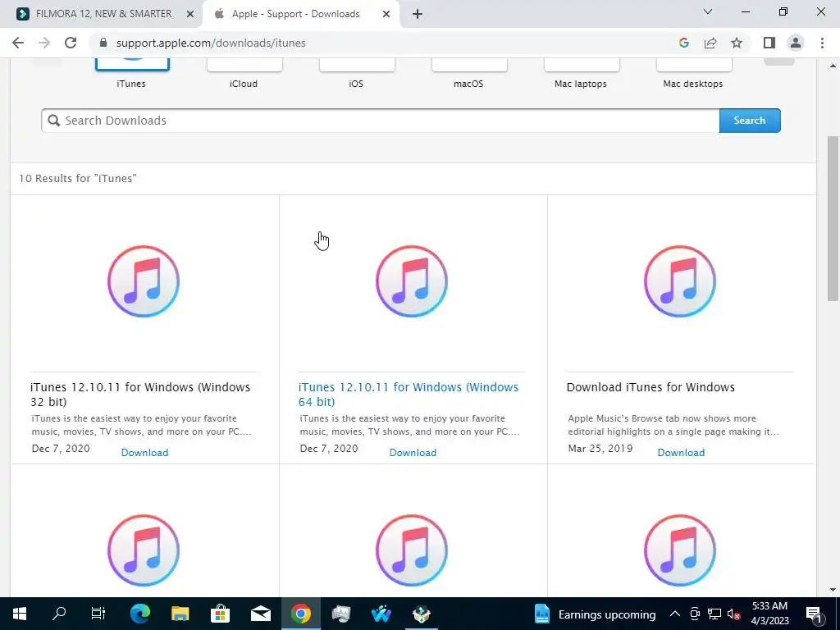Bookmark this page with the star
This screenshot has width=840, height=630.
tap(737, 43)
